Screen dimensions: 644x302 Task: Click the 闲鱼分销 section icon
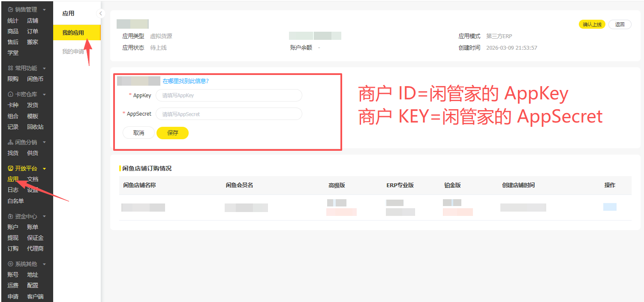point(10,142)
